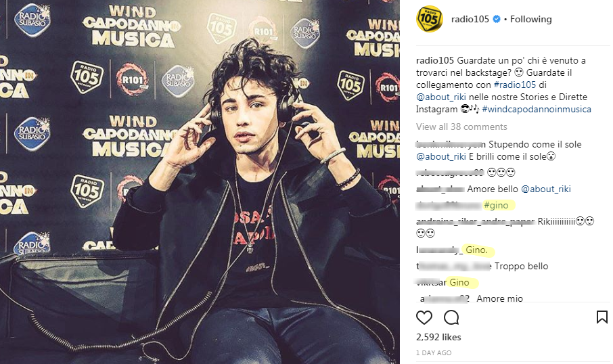Expand View all 38 comments
The height and width of the screenshot is (364, 613).
tap(461, 127)
